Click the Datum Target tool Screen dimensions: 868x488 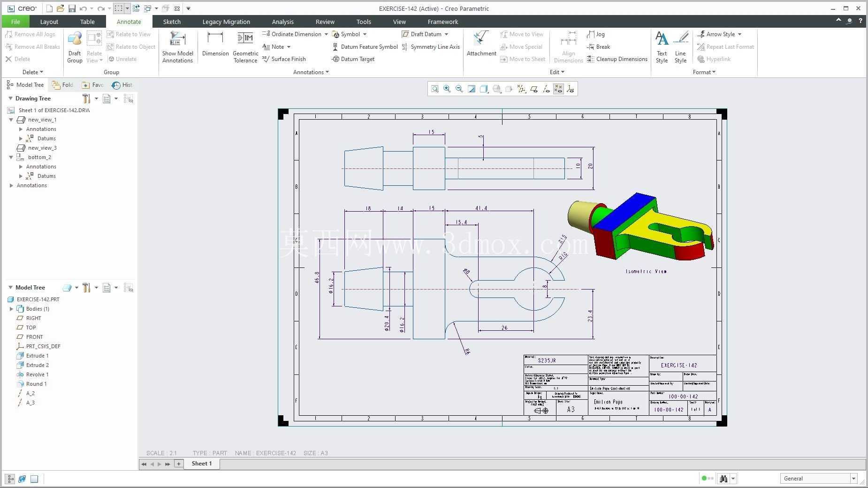[x=353, y=59]
